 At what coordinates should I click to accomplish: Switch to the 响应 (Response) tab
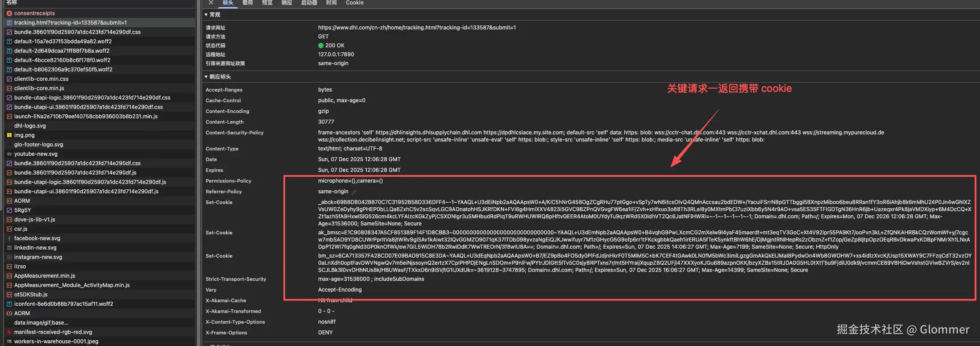pos(287,3)
